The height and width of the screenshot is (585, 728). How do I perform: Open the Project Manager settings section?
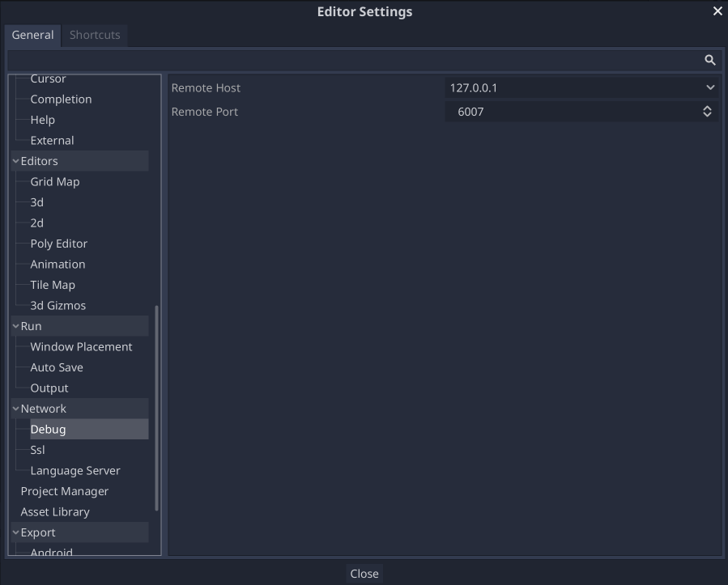pyautogui.click(x=65, y=490)
